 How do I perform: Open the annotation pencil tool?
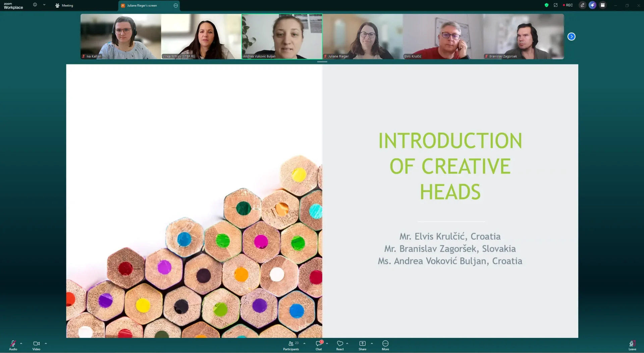pyautogui.click(x=583, y=5)
